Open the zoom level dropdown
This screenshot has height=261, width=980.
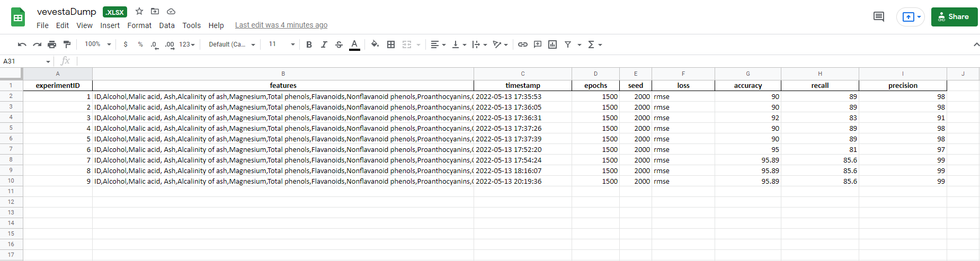[98, 44]
